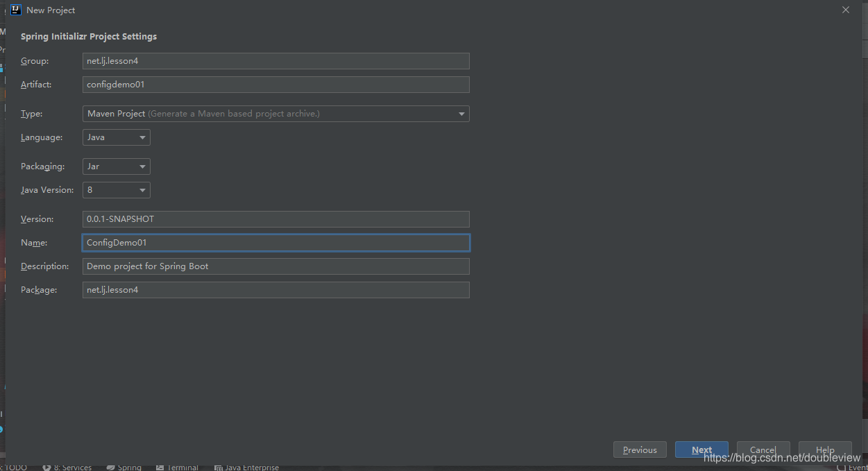Click the Cancel button
Image resolution: width=868 pixels, height=471 pixels.
[x=763, y=449]
